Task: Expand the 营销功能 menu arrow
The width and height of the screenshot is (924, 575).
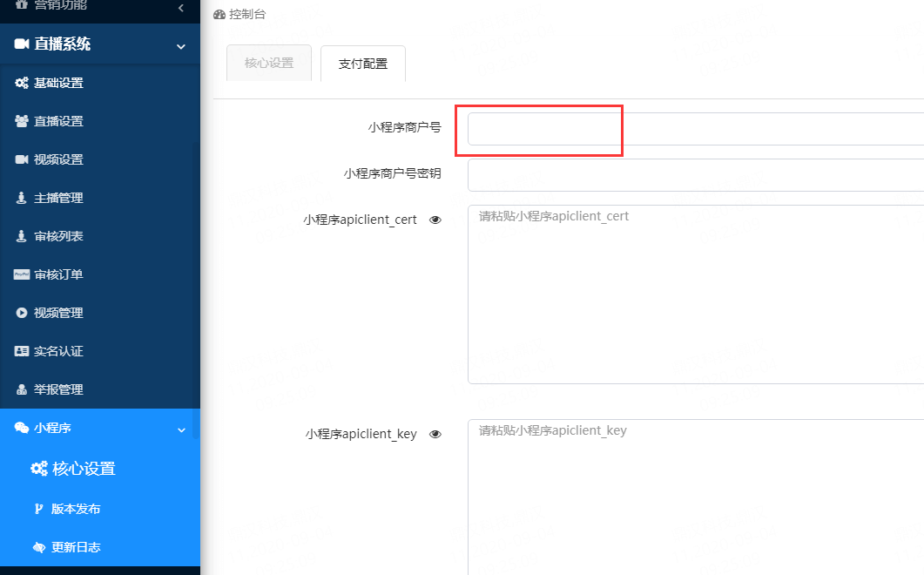Action: (x=181, y=8)
